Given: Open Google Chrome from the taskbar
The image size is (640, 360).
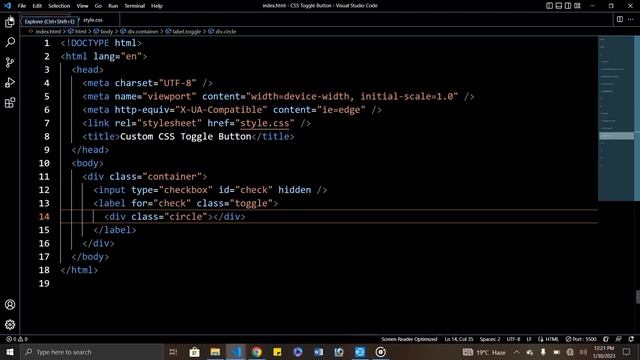Looking at the screenshot, I should 256,352.
